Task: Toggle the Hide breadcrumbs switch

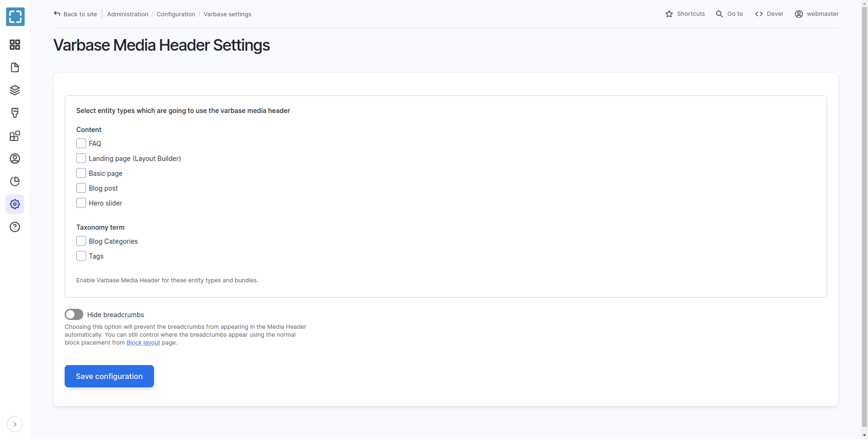Action: pos(74,314)
